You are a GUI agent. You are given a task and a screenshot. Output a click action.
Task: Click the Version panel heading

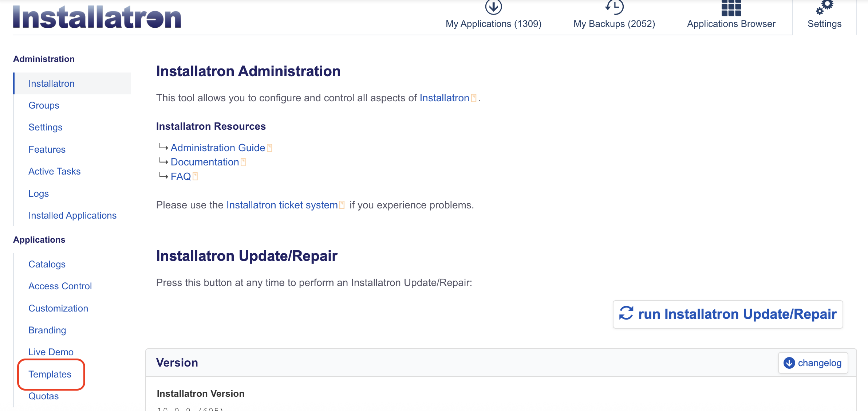click(x=177, y=363)
